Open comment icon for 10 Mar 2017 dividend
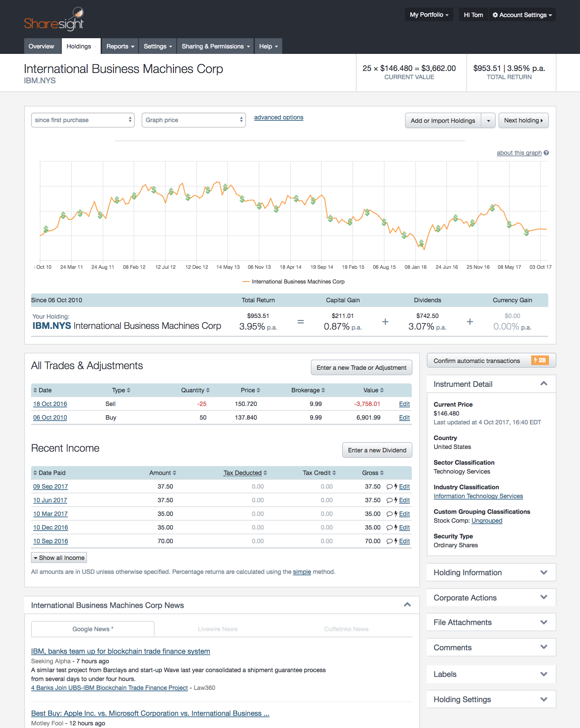 coord(389,514)
